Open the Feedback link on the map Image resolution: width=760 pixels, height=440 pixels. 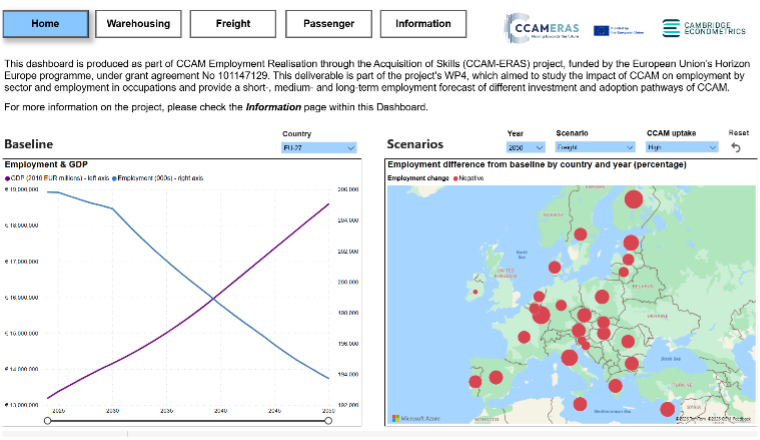(742, 419)
